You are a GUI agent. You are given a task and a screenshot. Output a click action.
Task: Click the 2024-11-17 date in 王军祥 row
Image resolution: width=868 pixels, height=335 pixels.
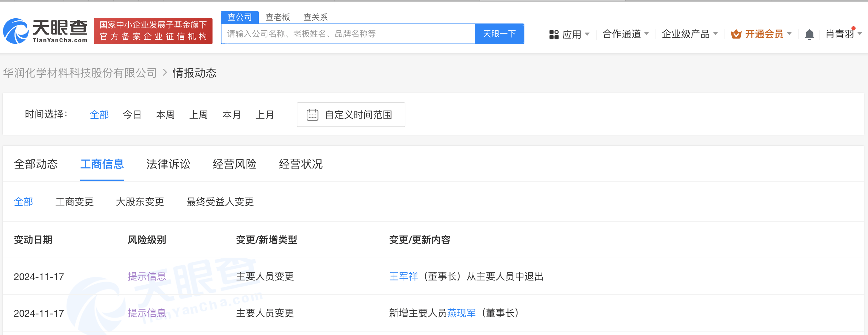[x=39, y=277]
